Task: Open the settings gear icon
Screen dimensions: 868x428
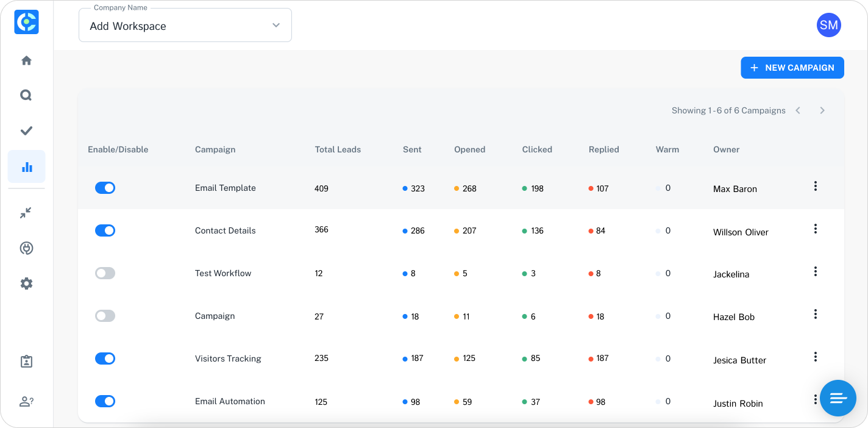Action: [26, 284]
